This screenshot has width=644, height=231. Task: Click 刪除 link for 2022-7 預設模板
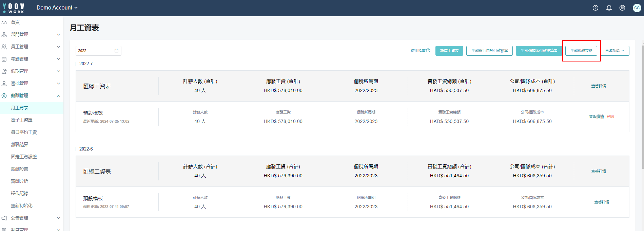click(x=610, y=117)
